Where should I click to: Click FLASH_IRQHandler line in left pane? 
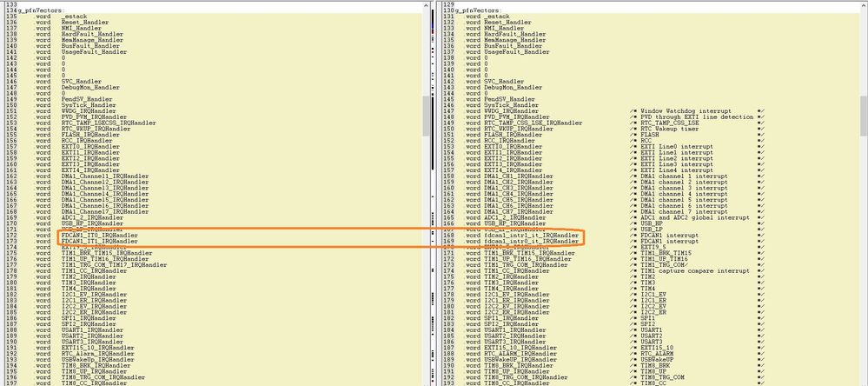tap(90, 135)
